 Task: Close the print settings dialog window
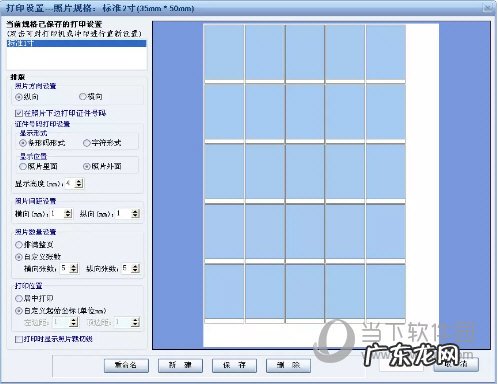[x=488, y=8]
